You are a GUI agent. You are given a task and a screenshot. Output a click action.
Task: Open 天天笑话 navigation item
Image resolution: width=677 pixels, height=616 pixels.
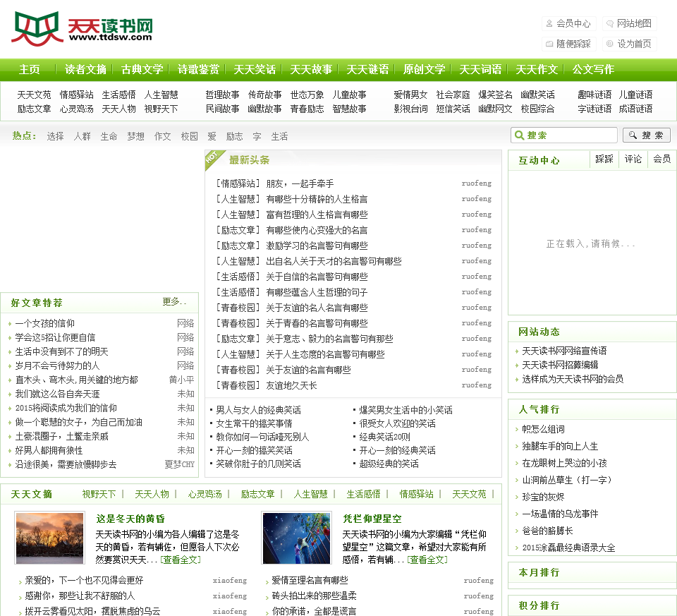255,69
